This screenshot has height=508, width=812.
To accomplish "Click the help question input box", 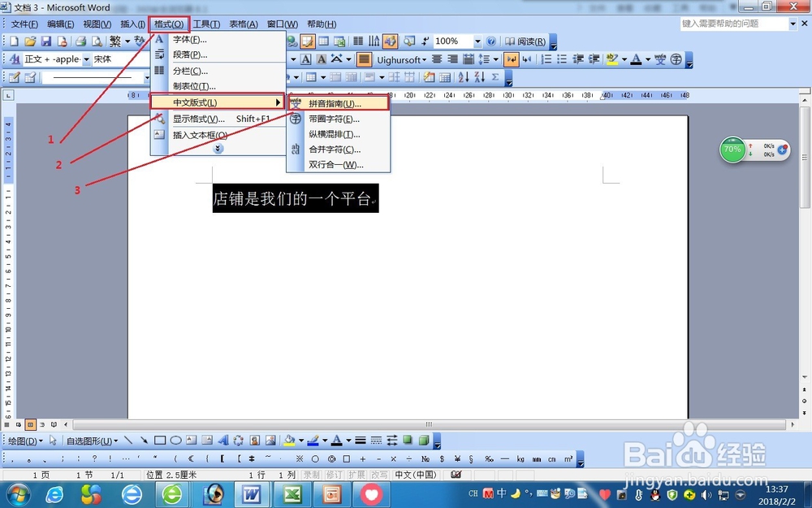I will coord(734,24).
